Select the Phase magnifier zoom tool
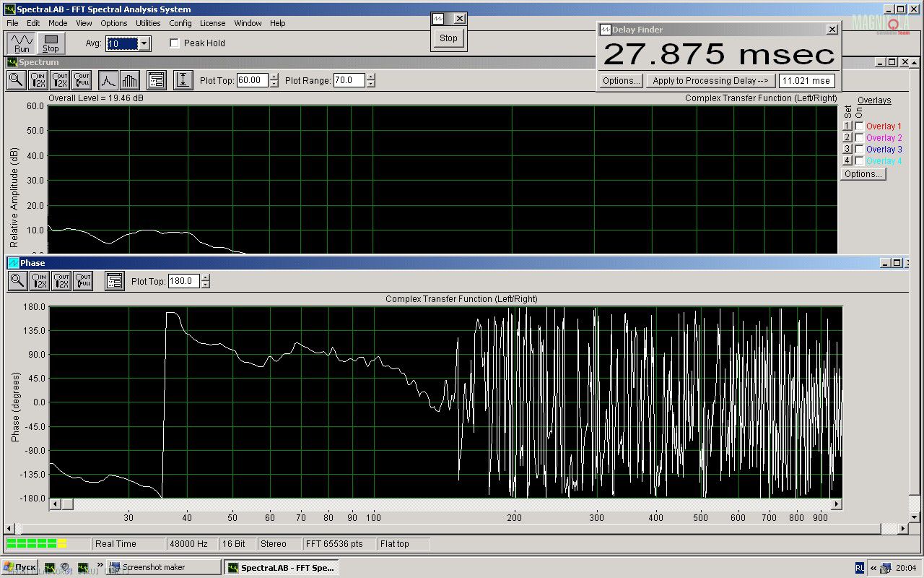The image size is (924, 578). click(18, 281)
